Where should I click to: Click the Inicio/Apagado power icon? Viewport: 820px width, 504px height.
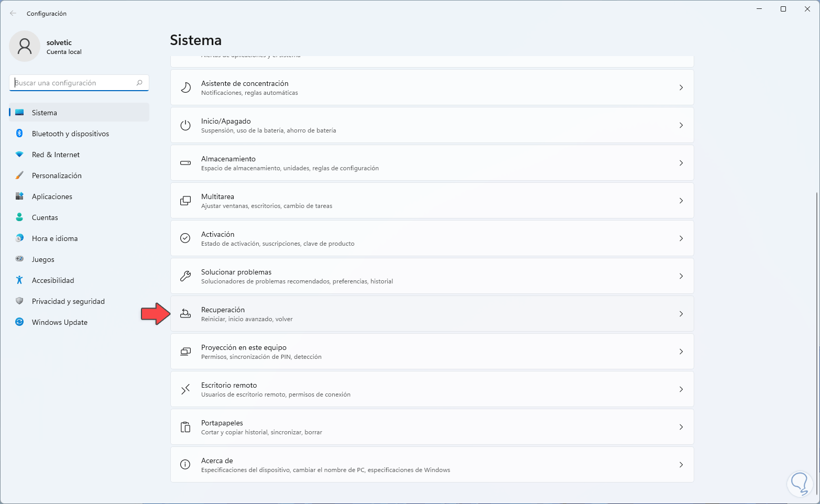click(x=185, y=125)
